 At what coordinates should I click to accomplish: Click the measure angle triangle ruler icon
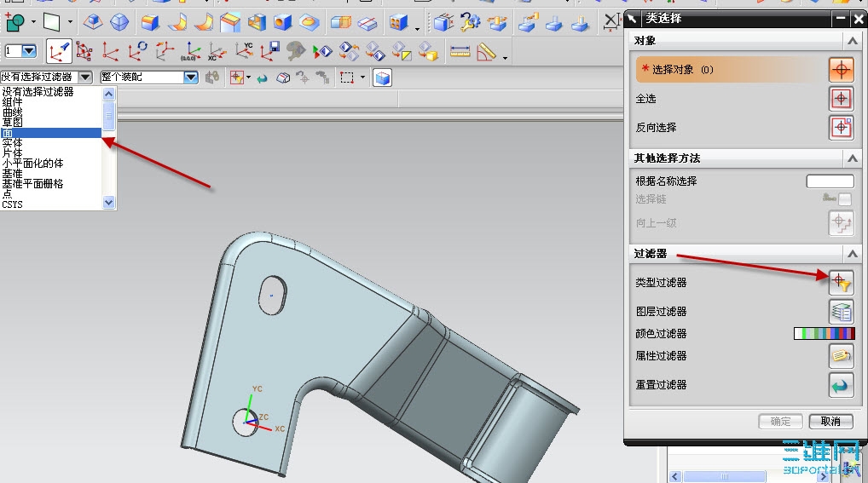coord(486,51)
